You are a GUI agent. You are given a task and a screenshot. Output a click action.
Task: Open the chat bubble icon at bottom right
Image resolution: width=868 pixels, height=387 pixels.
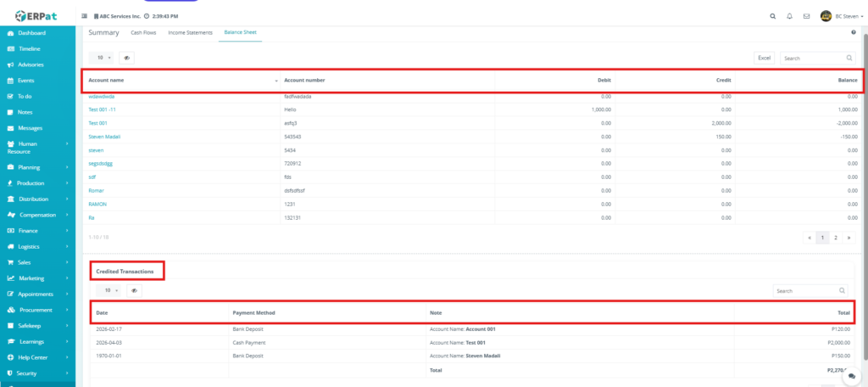pyautogui.click(x=850, y=375)
